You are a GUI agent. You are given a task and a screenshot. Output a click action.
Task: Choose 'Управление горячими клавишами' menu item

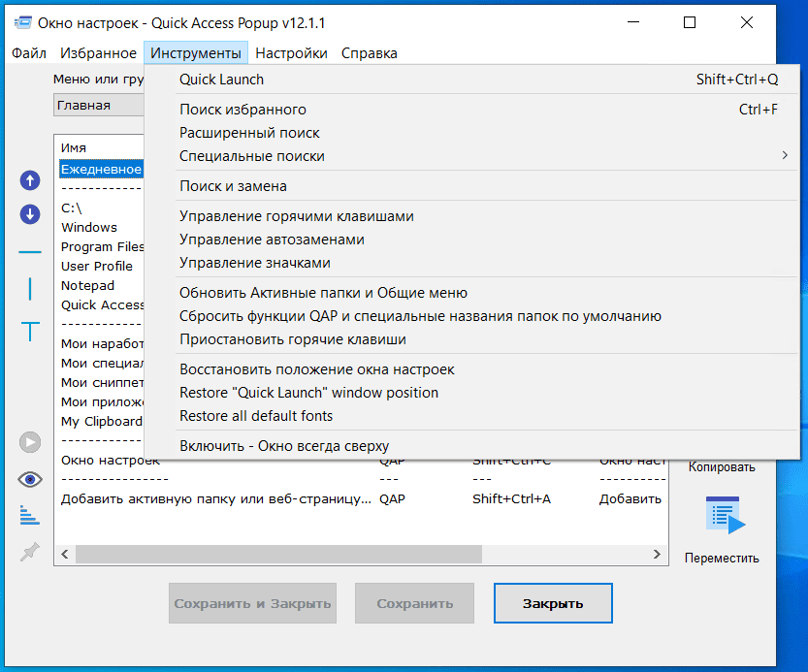point(297,216)
